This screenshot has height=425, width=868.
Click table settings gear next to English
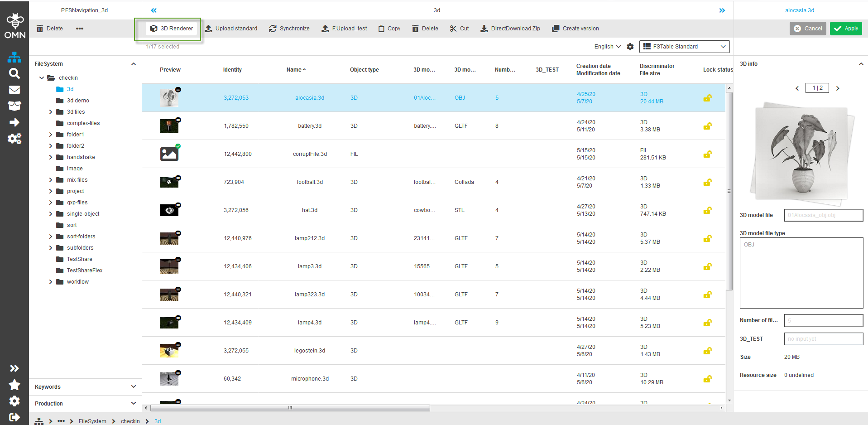[x=630, y=47]
